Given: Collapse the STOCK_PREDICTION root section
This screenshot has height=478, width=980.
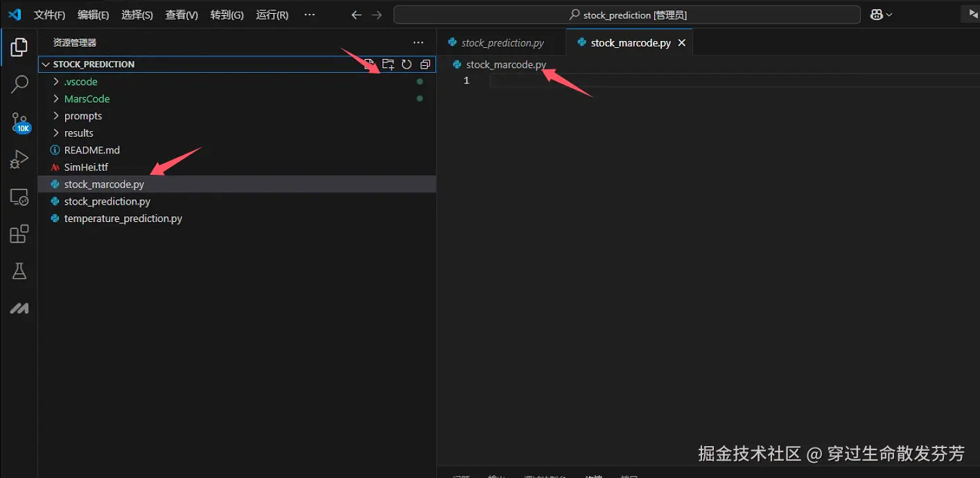Looking at the screenshot, I should 46,64.
